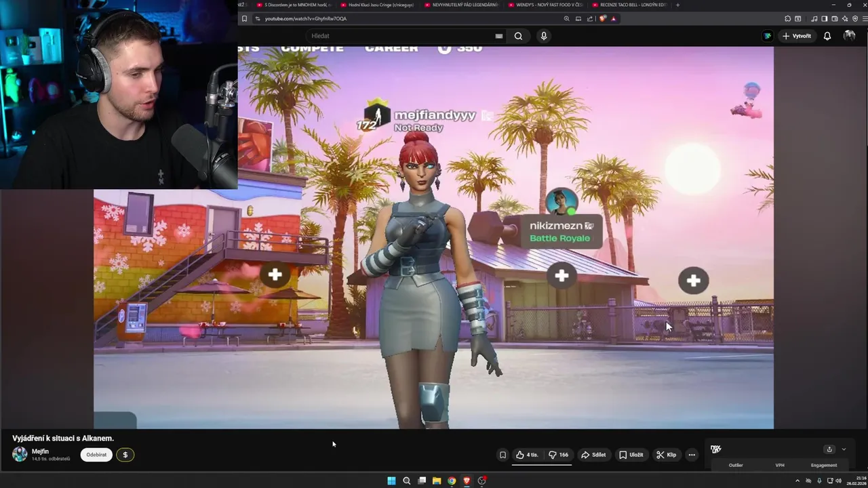Click the dollar sign support button
The height and width of the screenshot is (488, 868).
pos(125,455)
